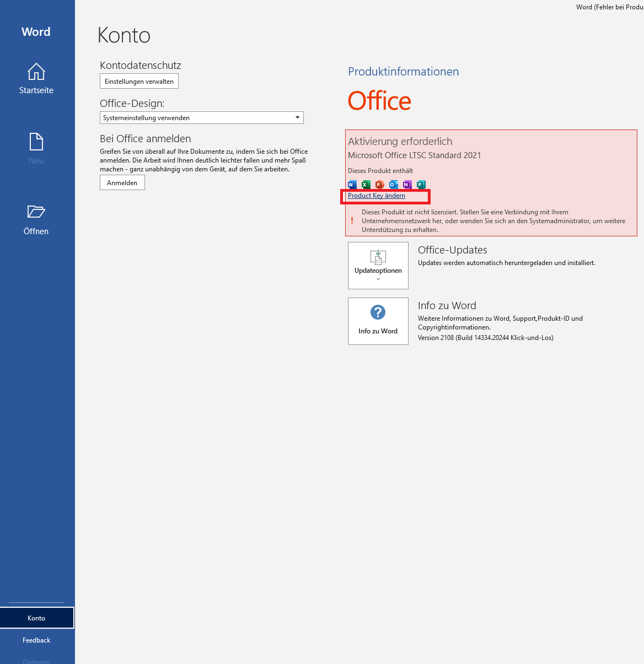Click the Aktivierung erforderlich heading
644x664 pixels.
click(x=400, y=142)
